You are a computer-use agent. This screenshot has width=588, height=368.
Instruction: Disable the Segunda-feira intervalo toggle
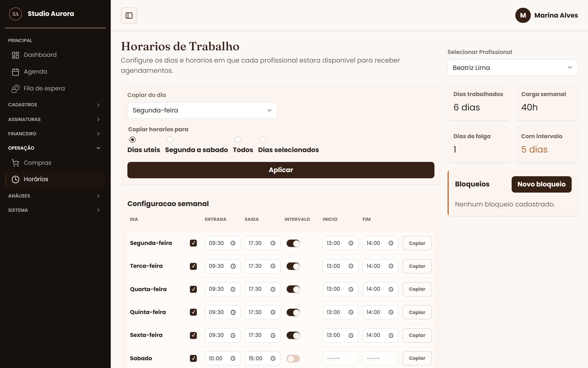pyautogui.click(x=293, y=243)
